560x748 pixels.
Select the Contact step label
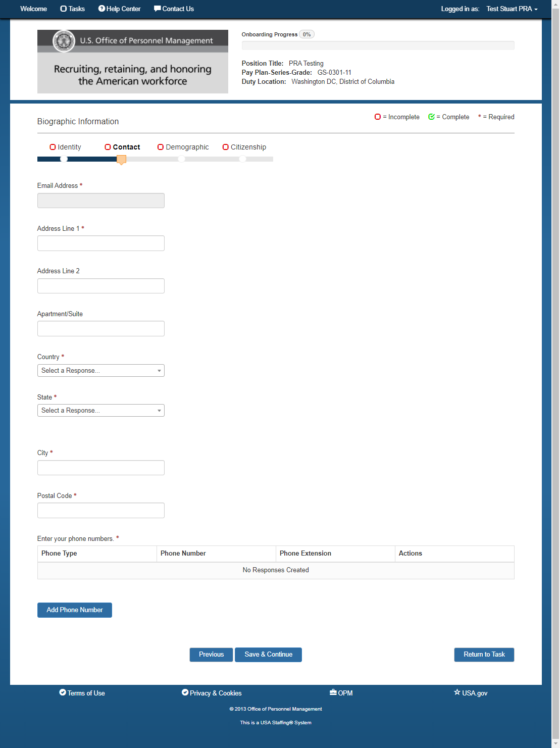click(x=126, y=147)
